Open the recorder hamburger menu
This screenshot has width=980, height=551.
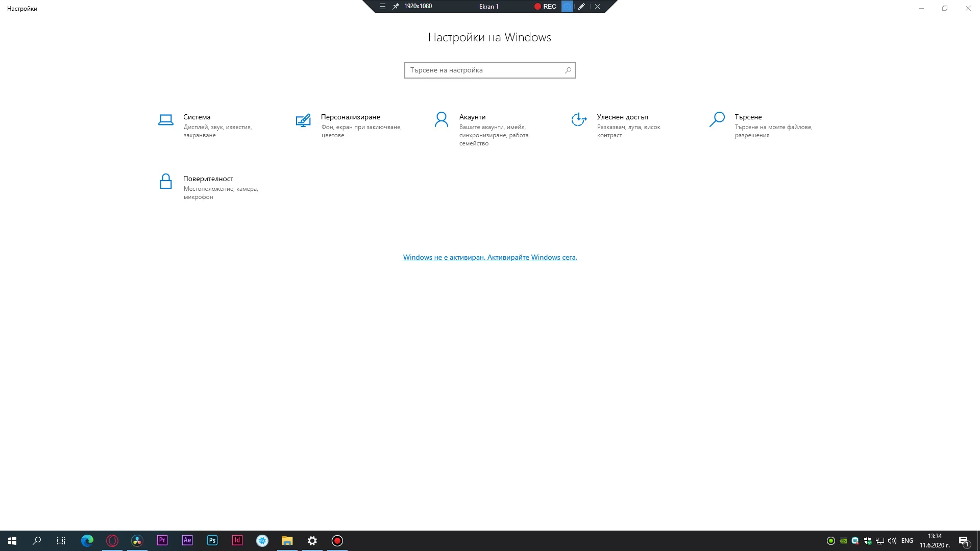coord(382,7)
